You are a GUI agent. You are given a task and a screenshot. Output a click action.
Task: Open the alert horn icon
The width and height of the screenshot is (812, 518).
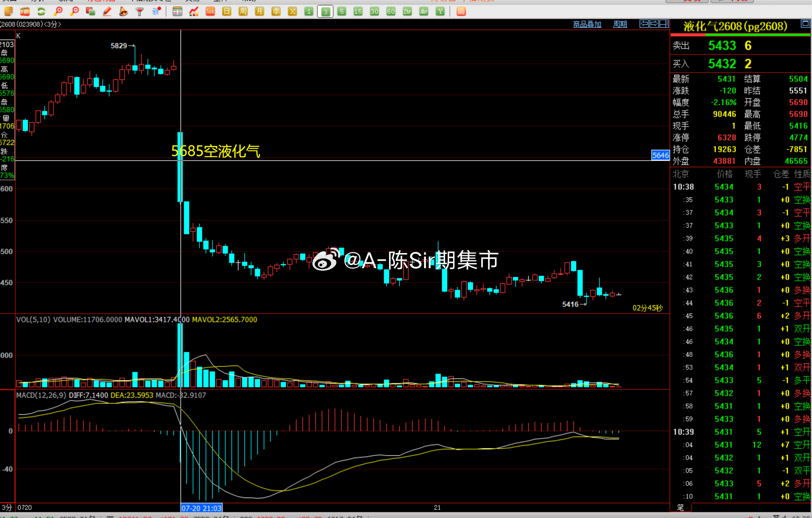pos(123,11)
